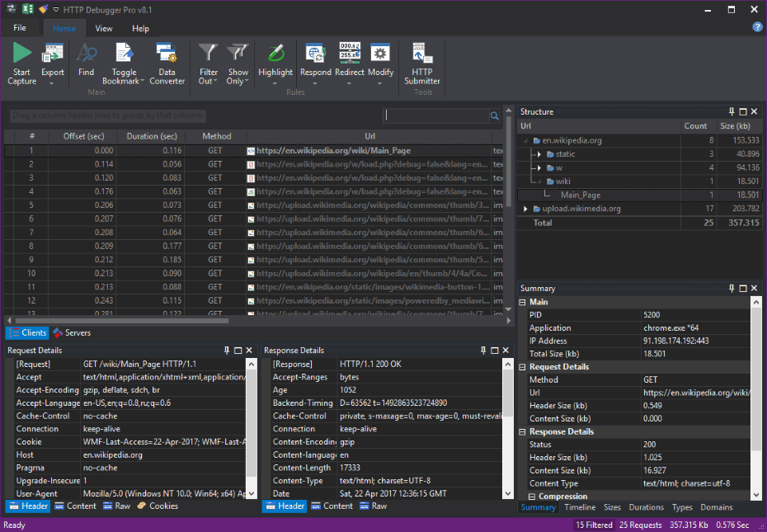This screenshot has width=767, height=532.
Task: Expand the static folder node
Action: click(539, 154)
